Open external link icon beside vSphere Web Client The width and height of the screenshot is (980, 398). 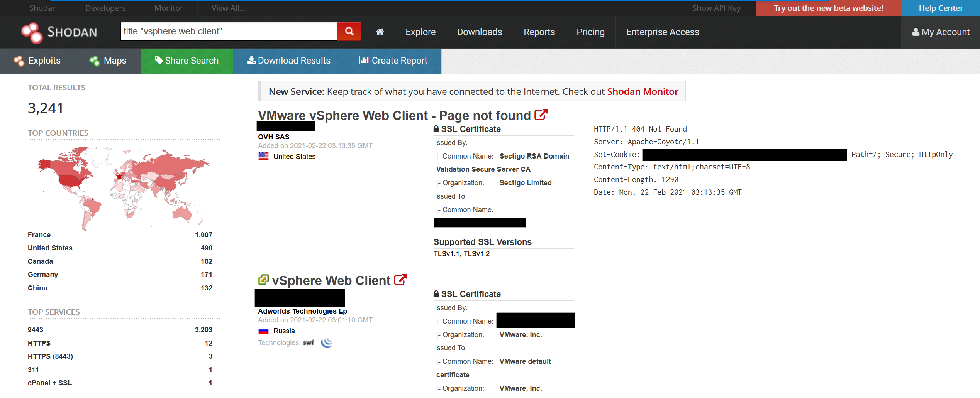point(400,280)
